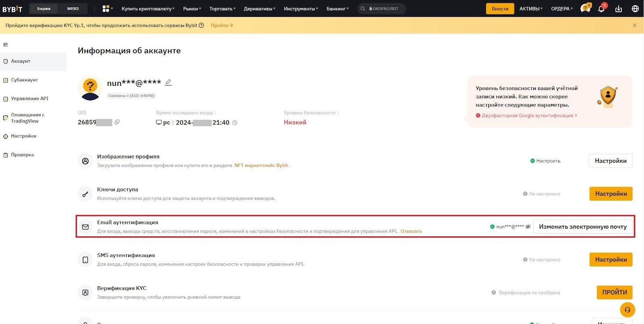
Task: Click the shield graphic in security notice
Action: [608, 96]
